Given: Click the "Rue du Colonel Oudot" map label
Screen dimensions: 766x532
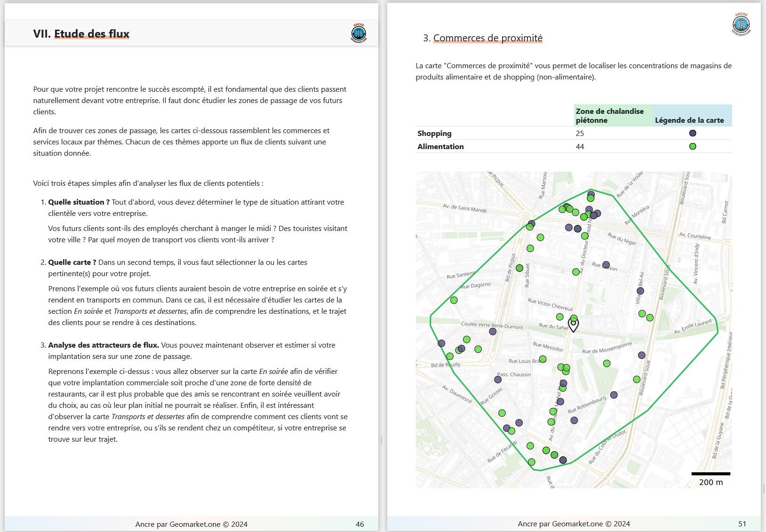Looking at the screenshot, I should pos(607,446).
